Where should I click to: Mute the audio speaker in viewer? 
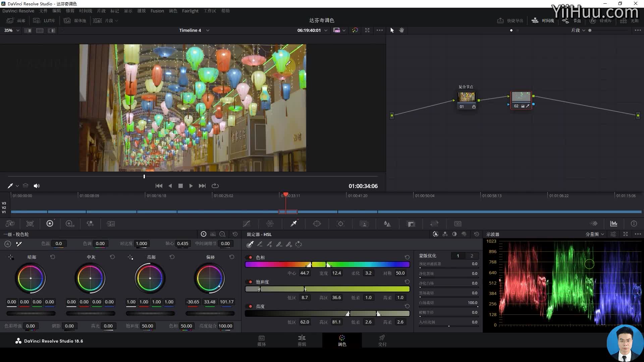(37, 186)
